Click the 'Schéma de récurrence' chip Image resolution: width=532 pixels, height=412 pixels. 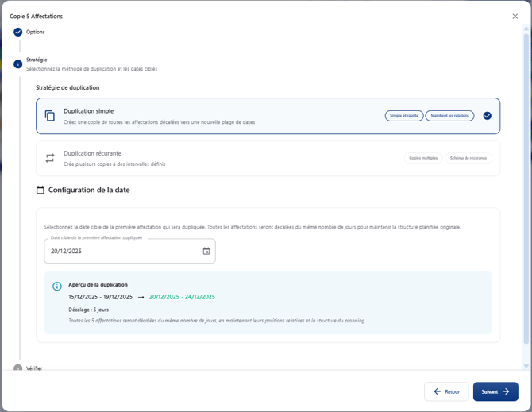pyautogui.click(x=468, y=158)
